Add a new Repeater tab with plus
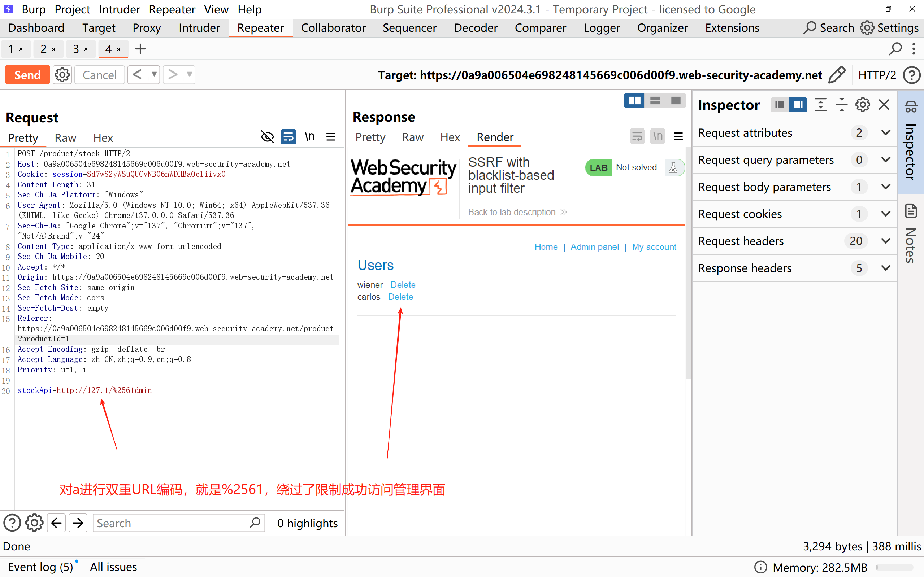 click(x=140, y=49)
